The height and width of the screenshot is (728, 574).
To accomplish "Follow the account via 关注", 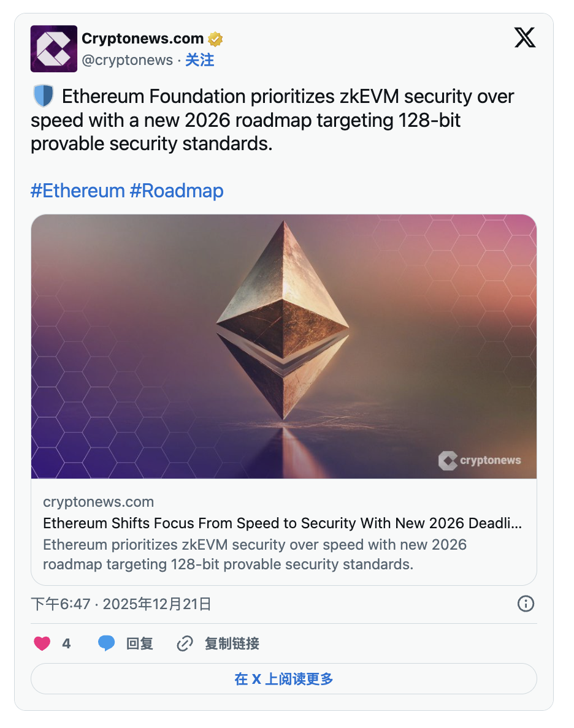I will [200, 60].
